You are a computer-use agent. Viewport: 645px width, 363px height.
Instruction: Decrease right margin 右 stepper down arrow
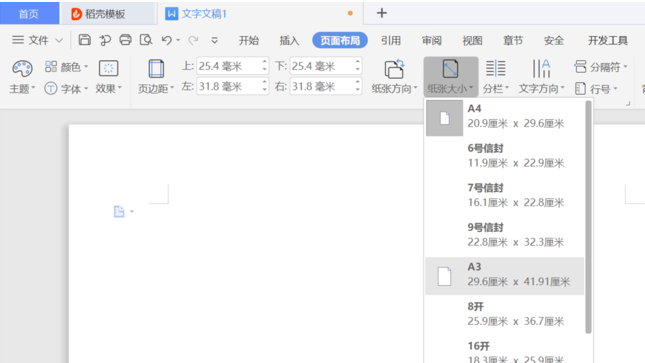[357, 91]
